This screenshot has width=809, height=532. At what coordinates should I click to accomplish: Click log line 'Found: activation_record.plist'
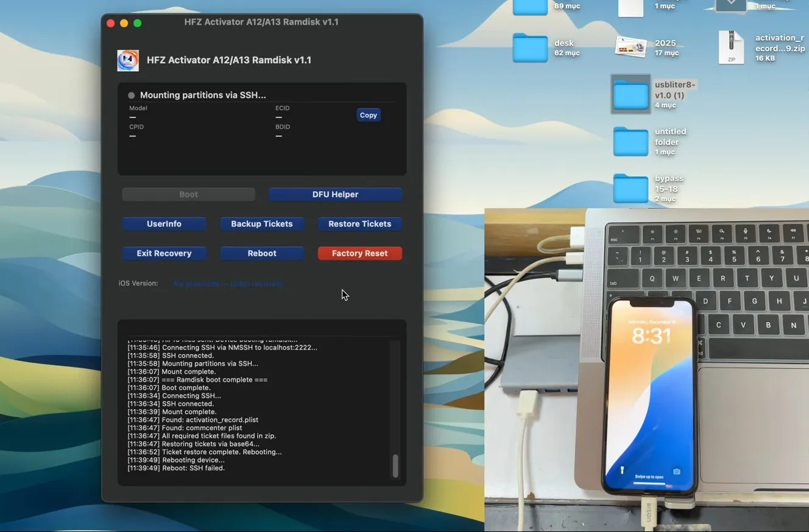click(193, 420)
